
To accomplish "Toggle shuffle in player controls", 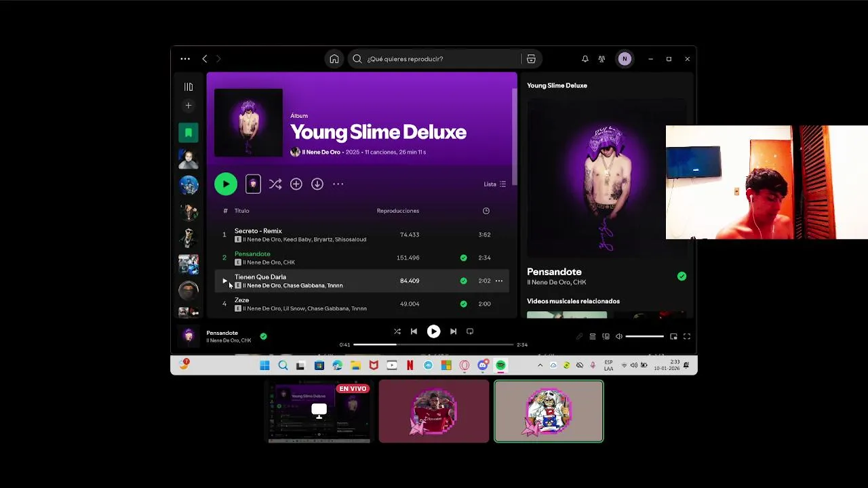I will pos(397,331).
